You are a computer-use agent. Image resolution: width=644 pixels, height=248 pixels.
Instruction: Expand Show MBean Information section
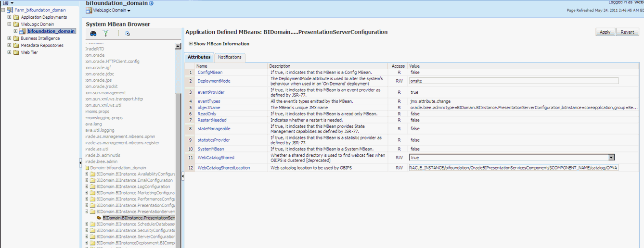click(x=191, y=44)
